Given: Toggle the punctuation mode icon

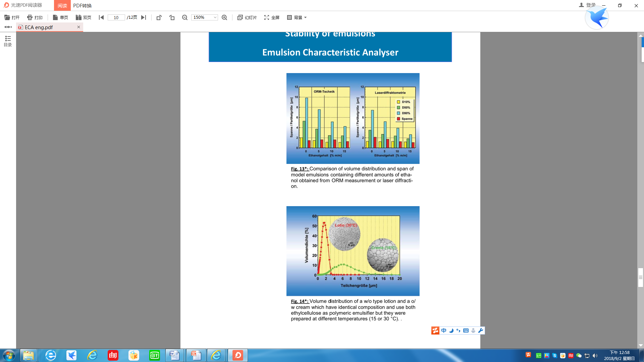Looking at the screenshot, I should pyautogui.click(x=459, y=330).
